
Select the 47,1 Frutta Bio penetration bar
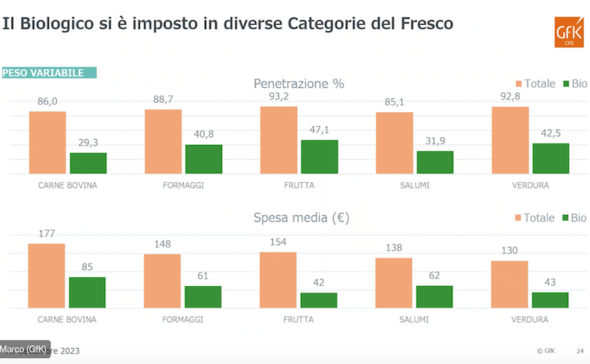tap(319, 157)
